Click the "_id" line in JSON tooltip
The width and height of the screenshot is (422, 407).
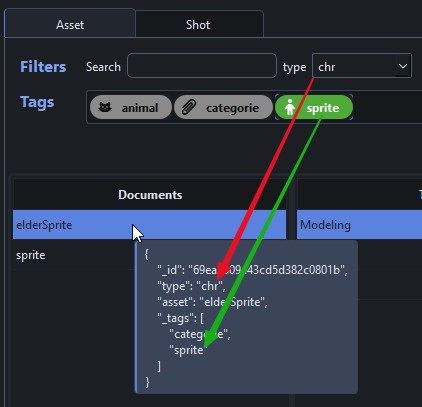(252, 269)
